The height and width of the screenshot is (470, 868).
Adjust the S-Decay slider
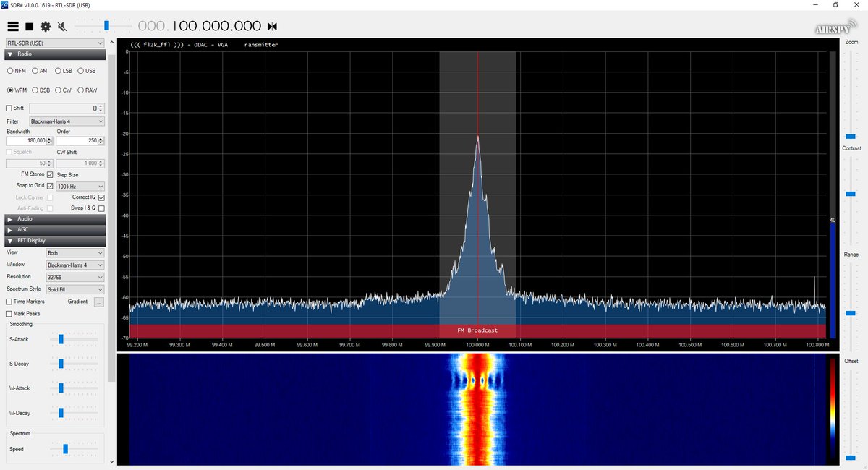(61, 363)
